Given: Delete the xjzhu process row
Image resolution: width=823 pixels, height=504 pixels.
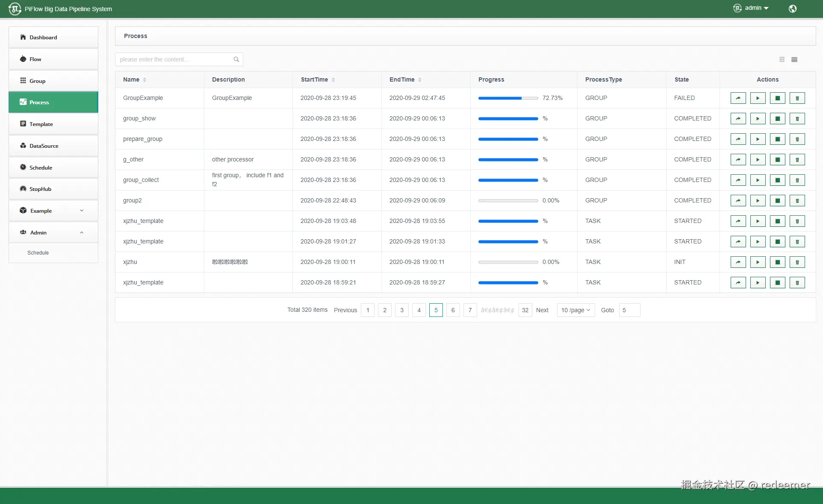Looking at the screenshot, I should click(797, 262).
